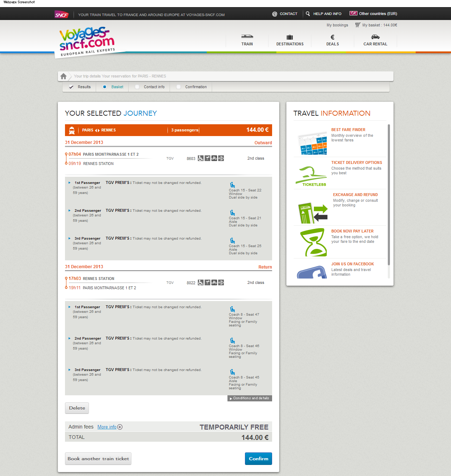Image resolution: width=451 pixels, height=476 pixels.
Task: Expand Conditions and details
Action: [250, 398]
